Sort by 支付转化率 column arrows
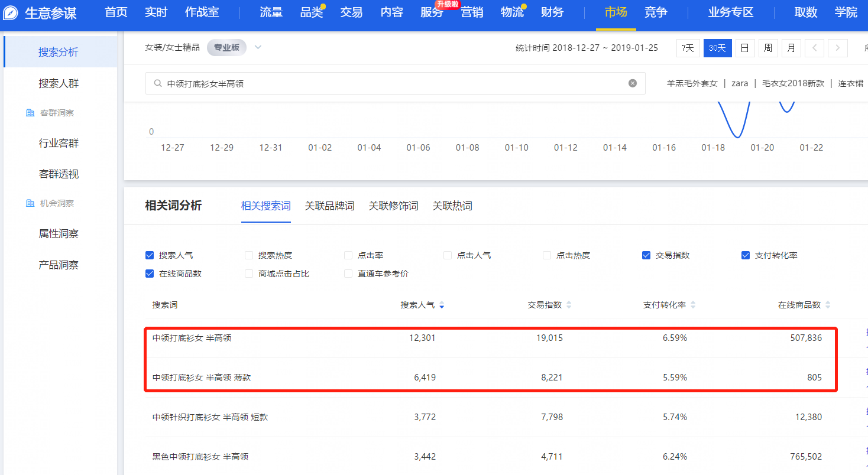 tap(693, 305)
